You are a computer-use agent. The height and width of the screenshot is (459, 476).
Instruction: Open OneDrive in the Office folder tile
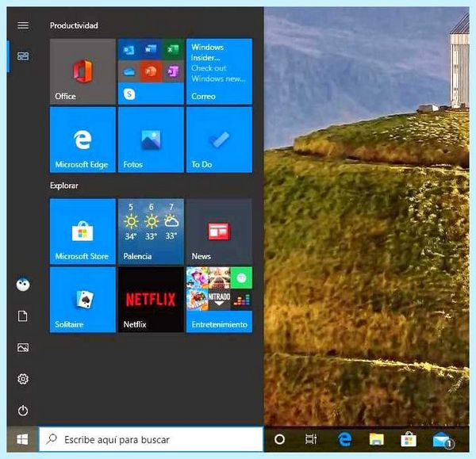point(129,71)
